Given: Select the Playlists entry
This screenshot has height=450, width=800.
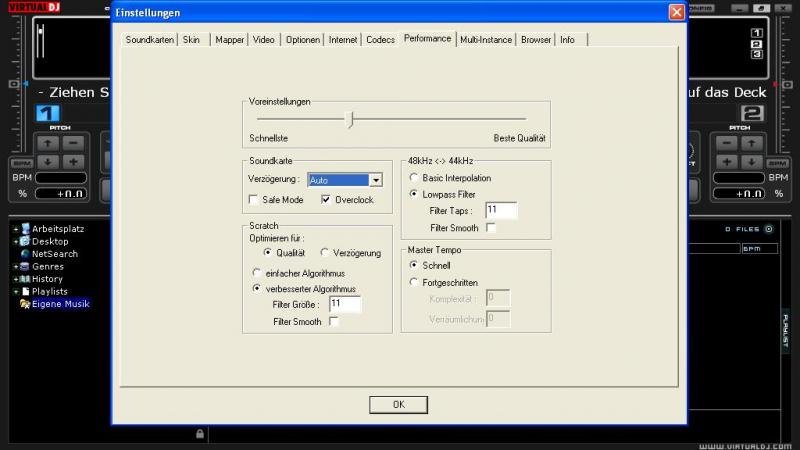Looking at the screenshot, I should (x=49, y=291).
